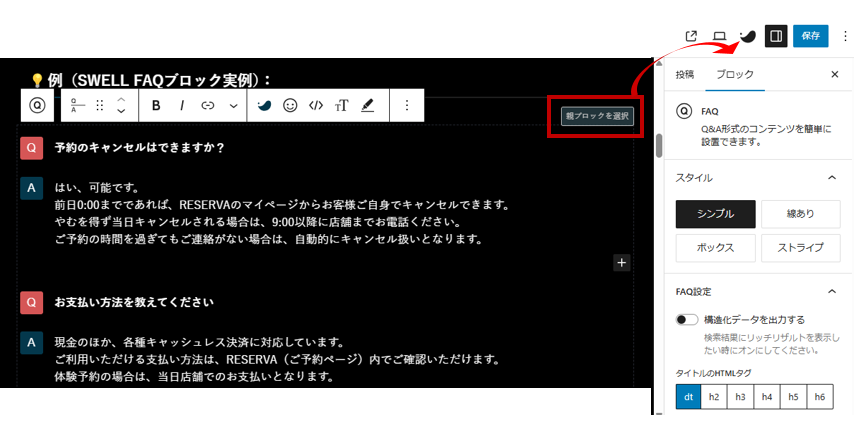Click the inline code icon
This screenshot has width=857, height=426.
316,106
